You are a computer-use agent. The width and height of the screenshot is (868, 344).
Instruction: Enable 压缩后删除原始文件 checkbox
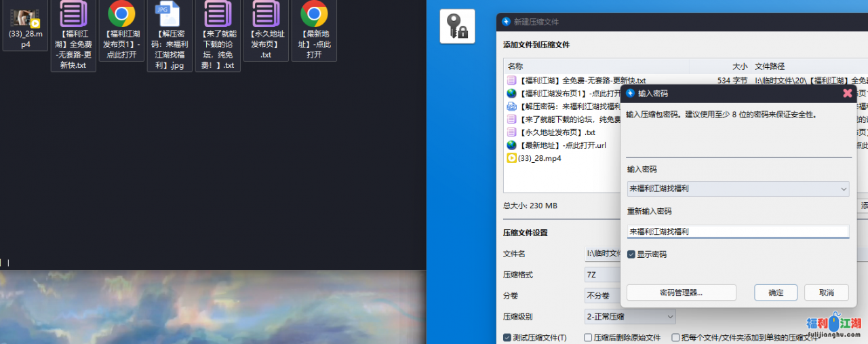click(588, 337)
